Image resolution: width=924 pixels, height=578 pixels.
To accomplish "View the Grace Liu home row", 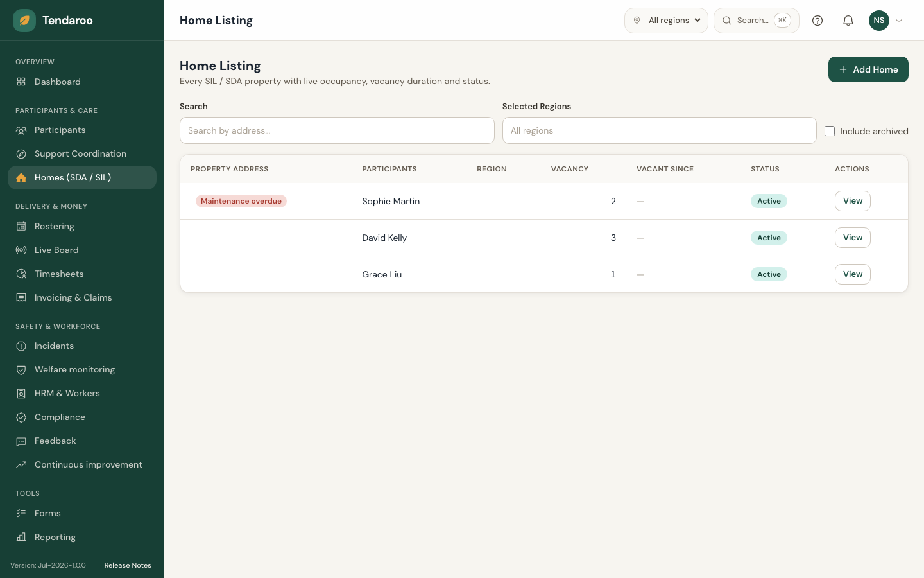I will (852, 274).
